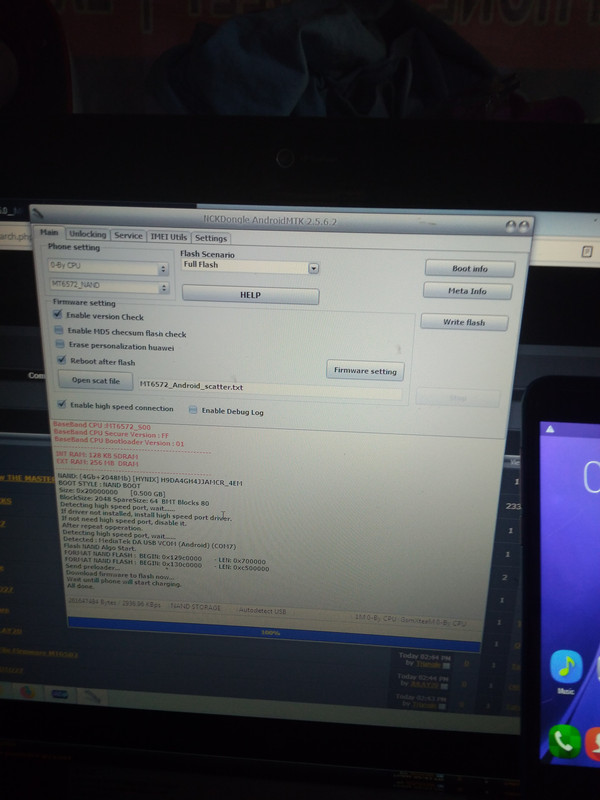600x800 pixels.
Task: Open the Flash Scenario Full Flash dropdown
Action: point(250,266)
